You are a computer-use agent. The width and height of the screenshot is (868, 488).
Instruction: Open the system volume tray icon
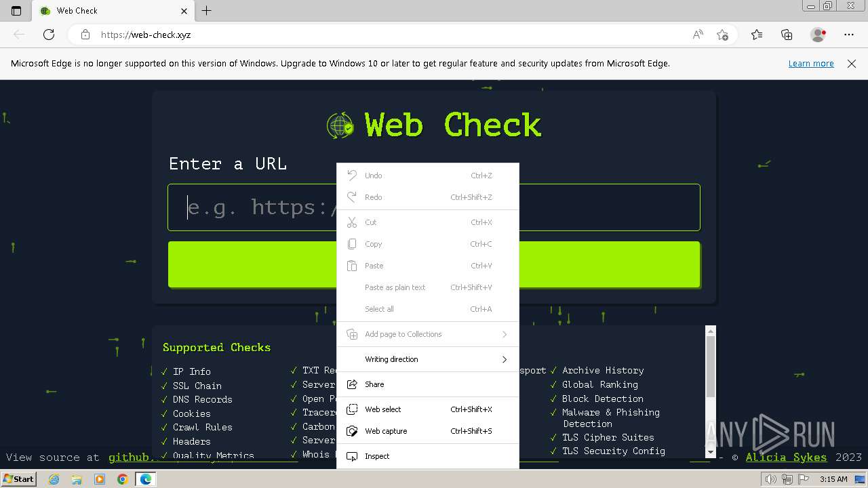pos(771,479)
